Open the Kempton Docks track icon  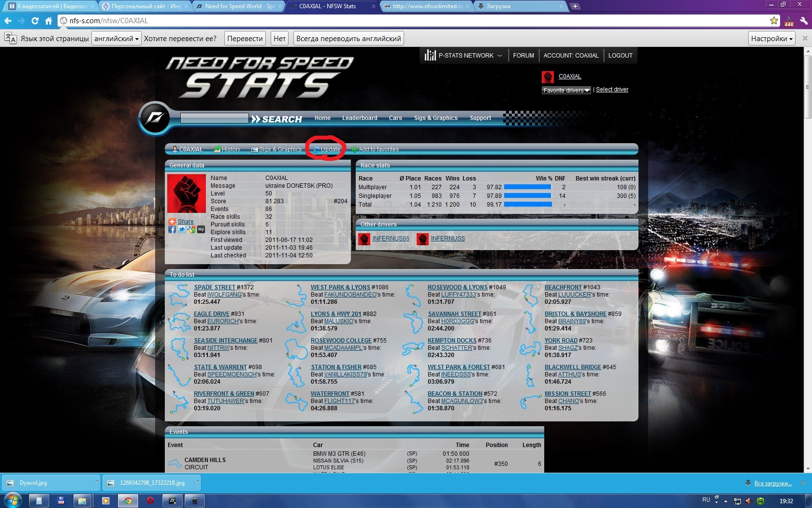(x=414, y=348)
